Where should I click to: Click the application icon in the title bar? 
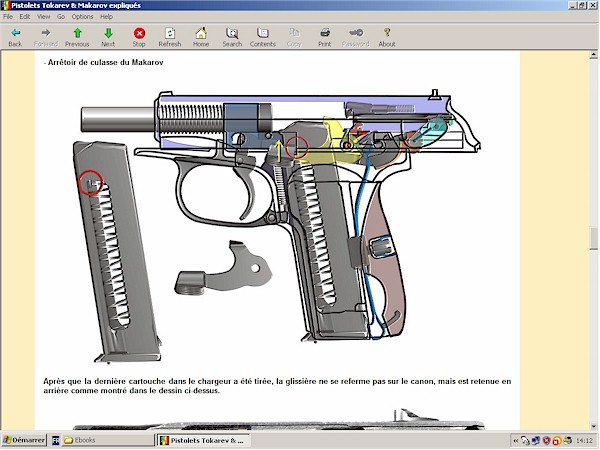pos(5,5)
